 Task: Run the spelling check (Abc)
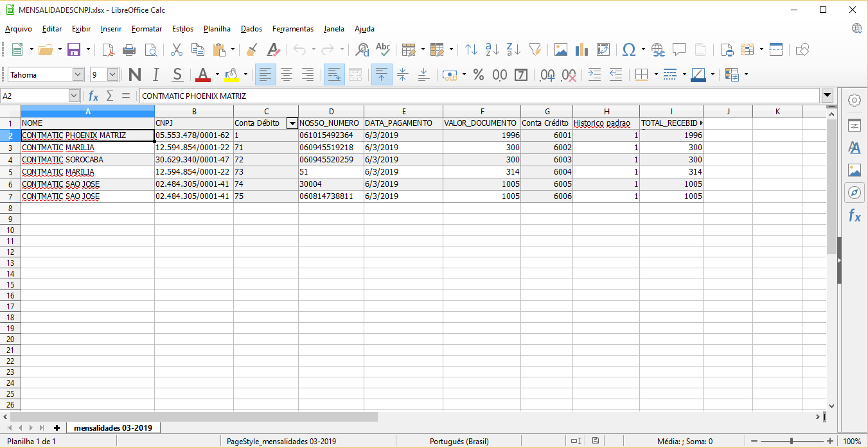pos(384,49)
